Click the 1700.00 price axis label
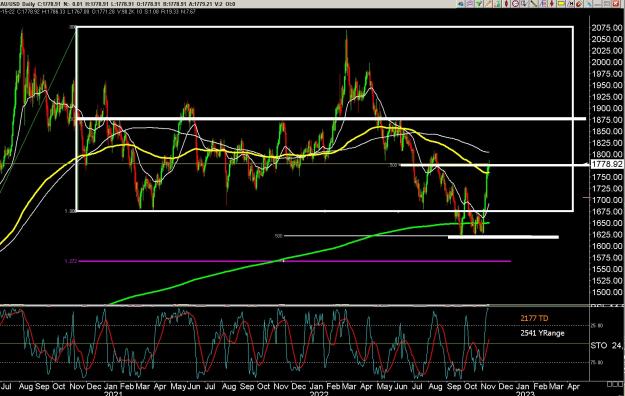 (x=607, y=200)
